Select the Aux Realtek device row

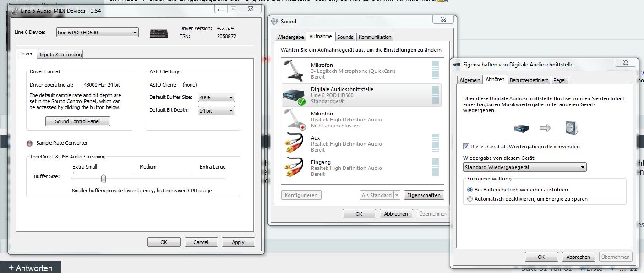point(361,144)
